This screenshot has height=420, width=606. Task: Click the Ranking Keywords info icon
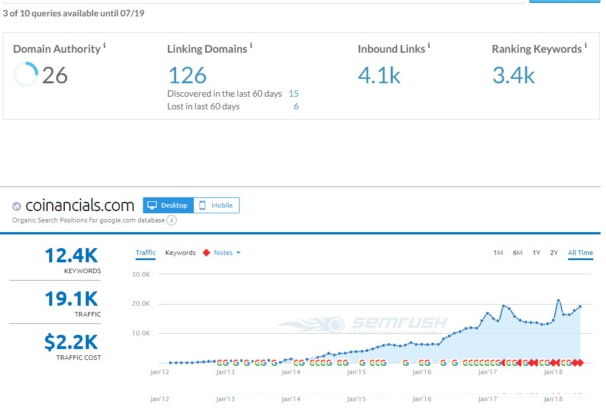586,46
